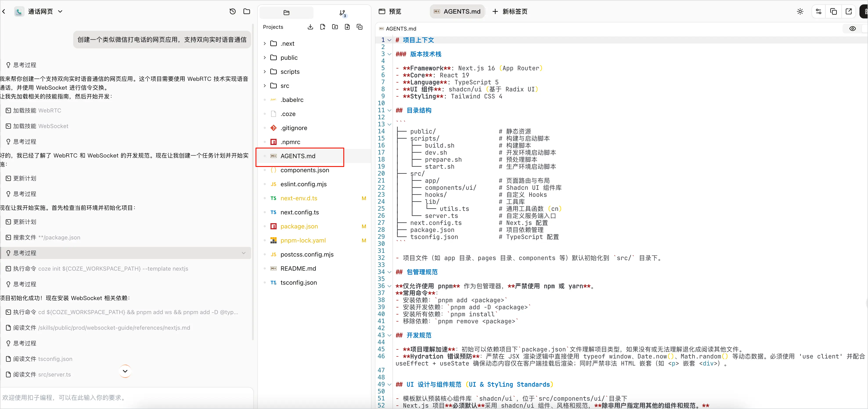Open in new window via external-link icon
The width and height of the screenshot is (868, 409).
tap(849, 11)
